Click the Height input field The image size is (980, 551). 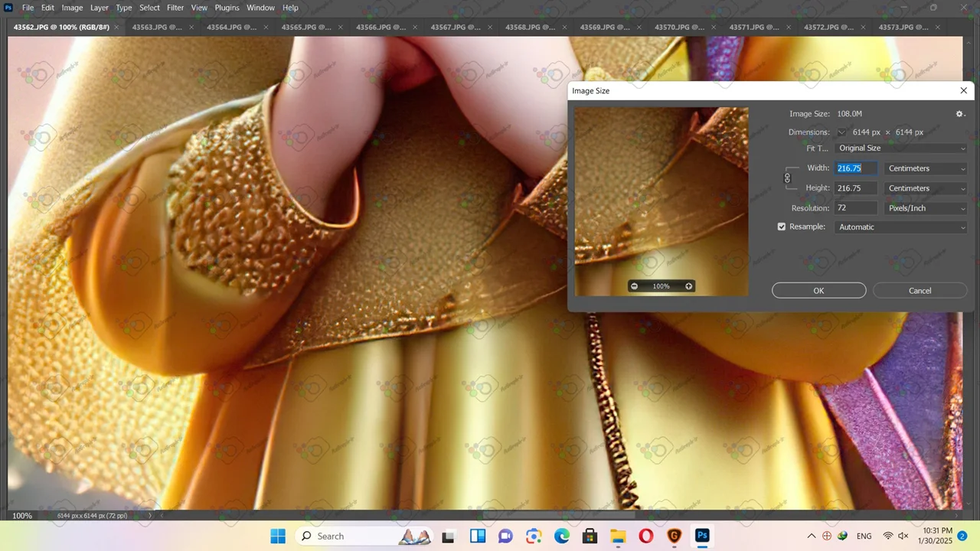(856, 188)
